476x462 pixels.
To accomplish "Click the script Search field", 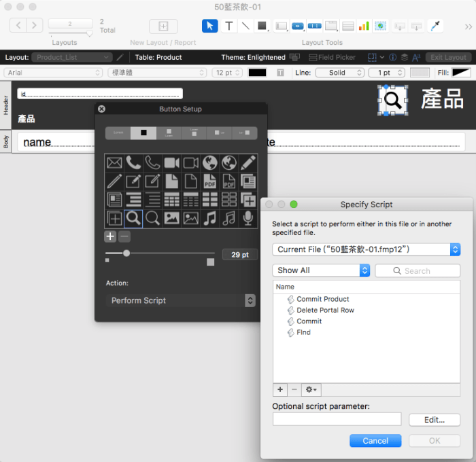I will tap(418, 270).
